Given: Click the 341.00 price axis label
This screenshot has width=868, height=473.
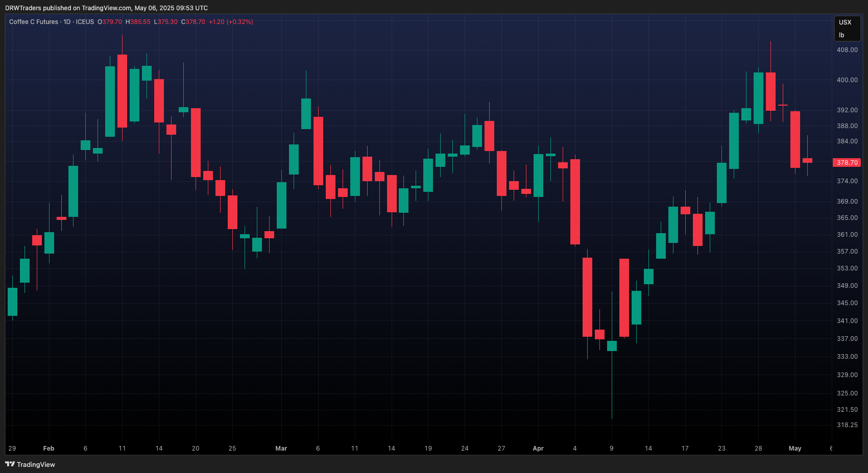Looking at the screenshot, I should [x=847, y=321].
